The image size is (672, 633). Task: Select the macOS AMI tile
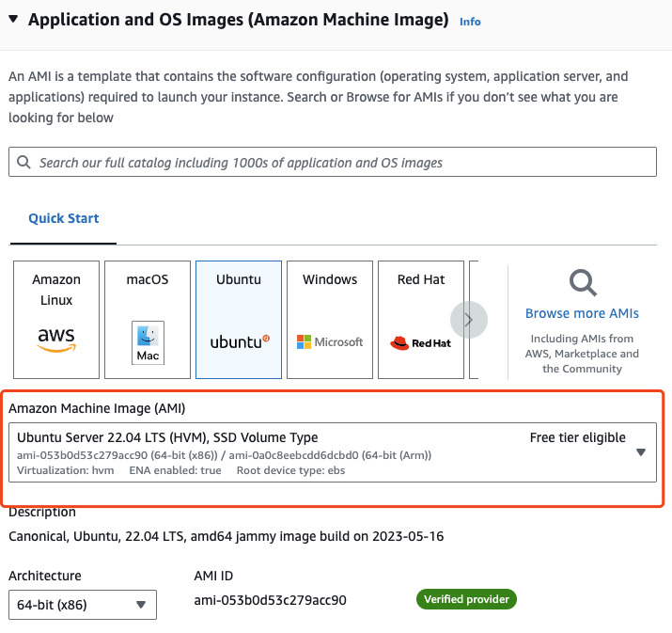148,320
